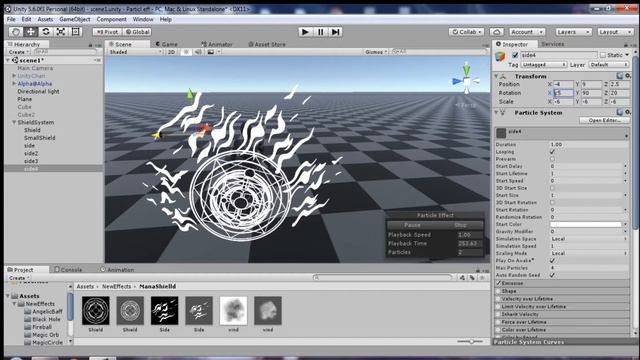
Task: Click Create button in Hierarchy
Action: pos(18,52)
